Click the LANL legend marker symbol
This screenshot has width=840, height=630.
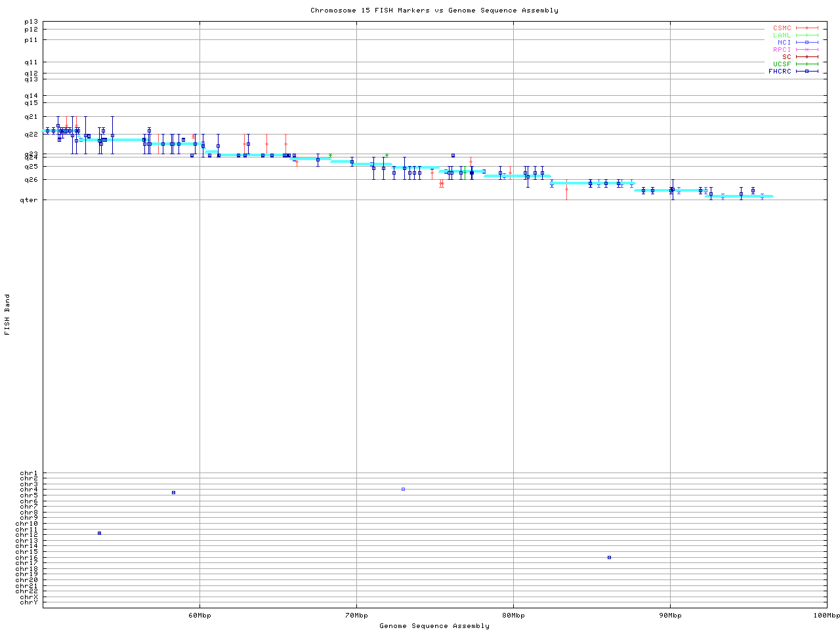click(x=807, y=35)
